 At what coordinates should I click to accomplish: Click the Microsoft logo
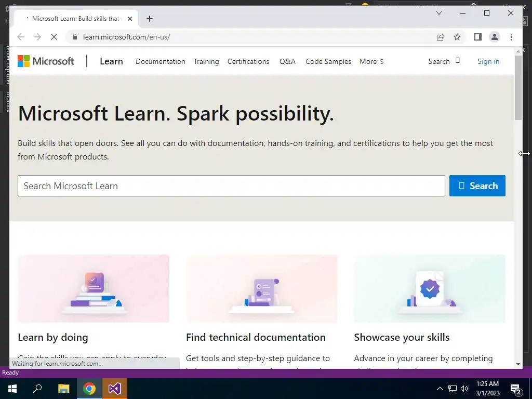(46, 61)
